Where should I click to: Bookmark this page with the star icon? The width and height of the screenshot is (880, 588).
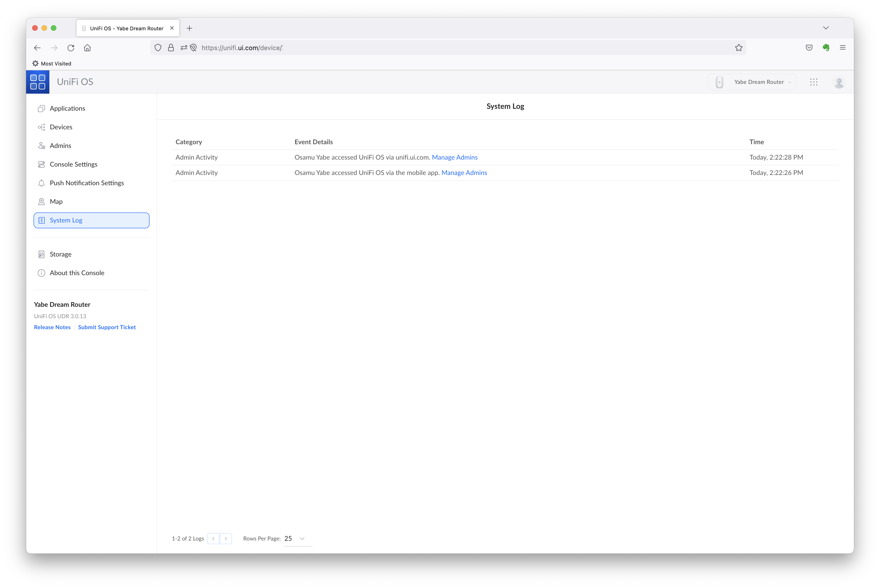click(x=739, y=48)
